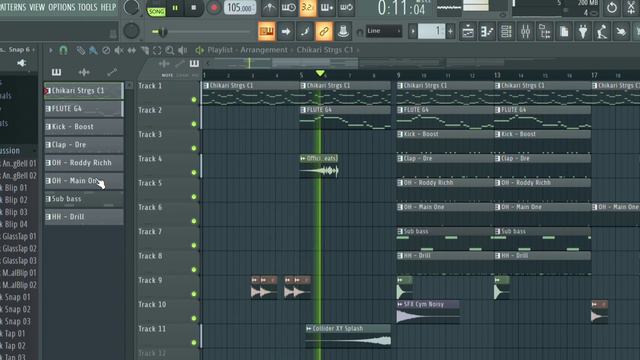Select the FLUTE G4 pattern in picker

[84, 109]
